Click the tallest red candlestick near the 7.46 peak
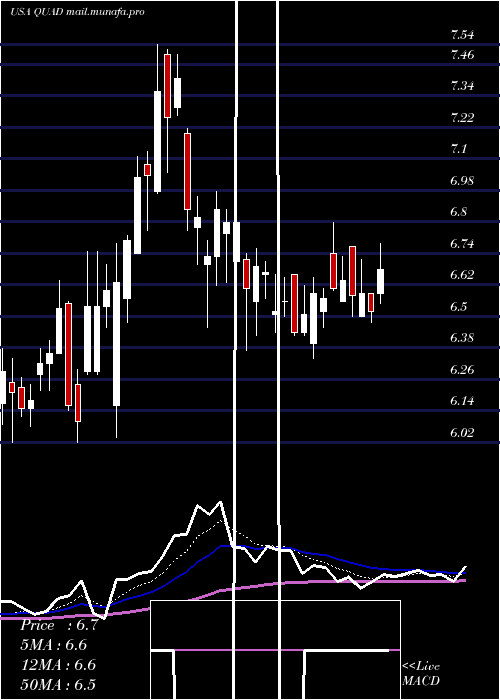500x700 pixels. pyautogui.click(x=167, y=86)
